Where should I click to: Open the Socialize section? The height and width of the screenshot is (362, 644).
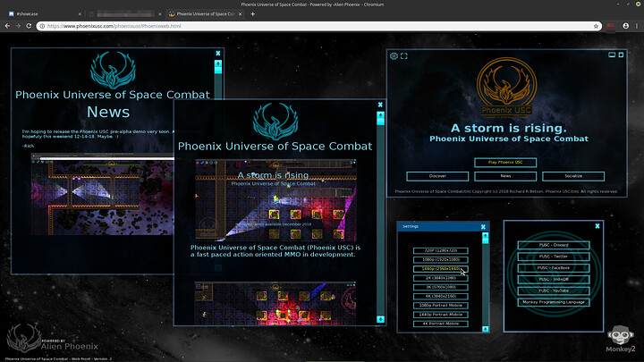pos(573,176)
